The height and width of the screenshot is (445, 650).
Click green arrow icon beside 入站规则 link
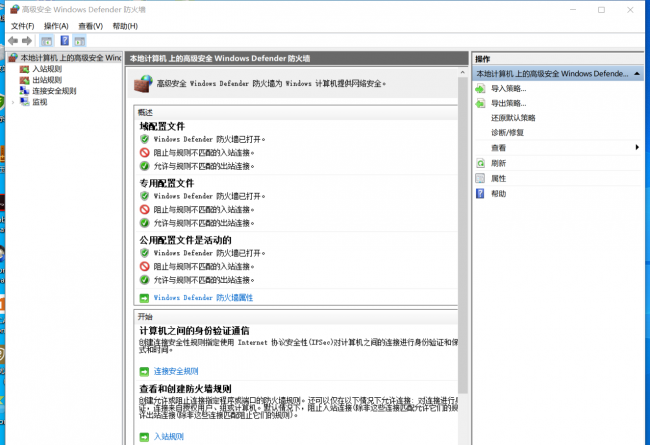144,437
